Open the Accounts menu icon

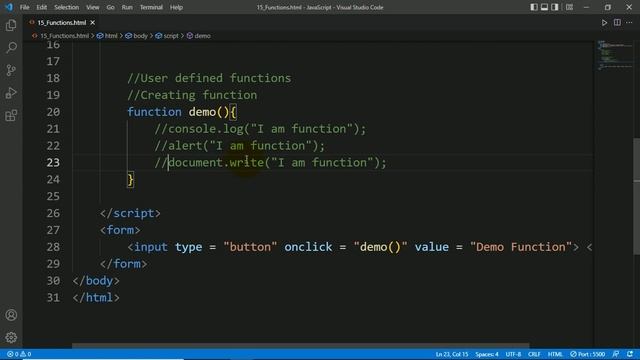[x=11, y=315]
